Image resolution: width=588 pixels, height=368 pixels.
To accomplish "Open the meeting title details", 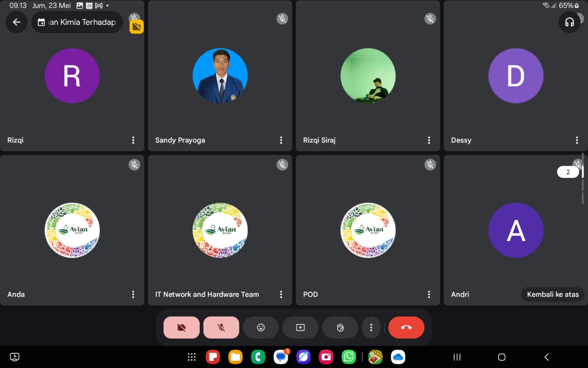I will tap(77, 22).
